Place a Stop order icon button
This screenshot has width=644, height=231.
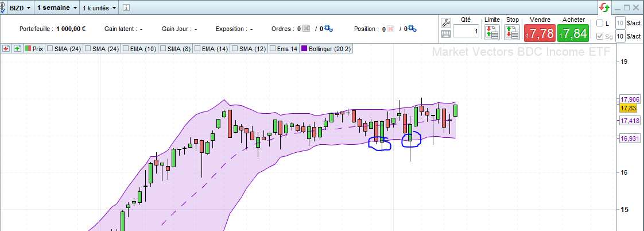tap(512, 32)
